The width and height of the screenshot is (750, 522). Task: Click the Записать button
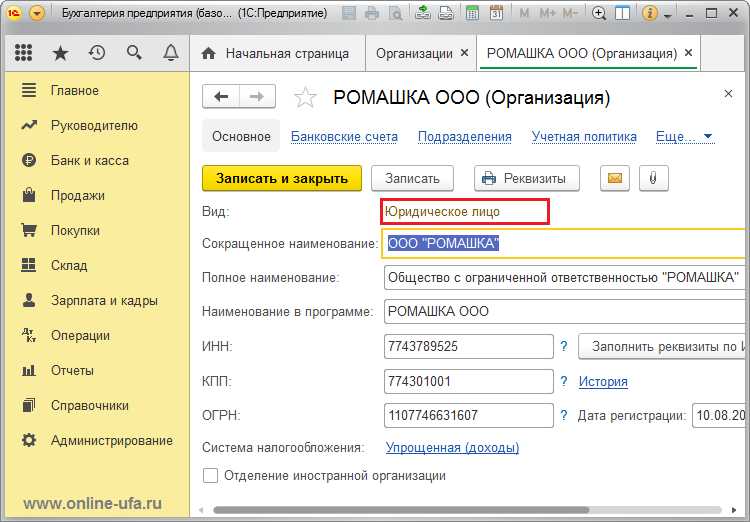pos(412,178)
